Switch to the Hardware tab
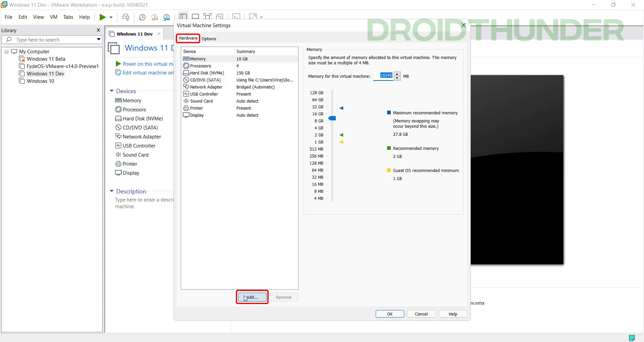Screen dimensions: 644x342 [188, 38]
